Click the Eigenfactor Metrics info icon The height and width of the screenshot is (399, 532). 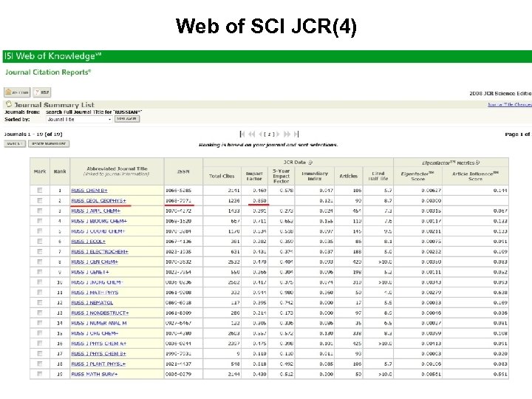click(477, 163)
